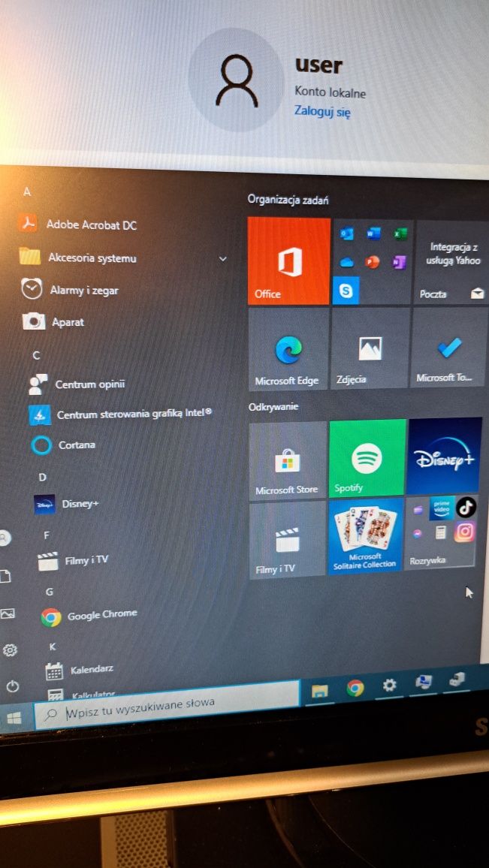The height and width of the screenshot is (868, 489).
Task: Click the user account avatar picture
Action: click(237, 80)
